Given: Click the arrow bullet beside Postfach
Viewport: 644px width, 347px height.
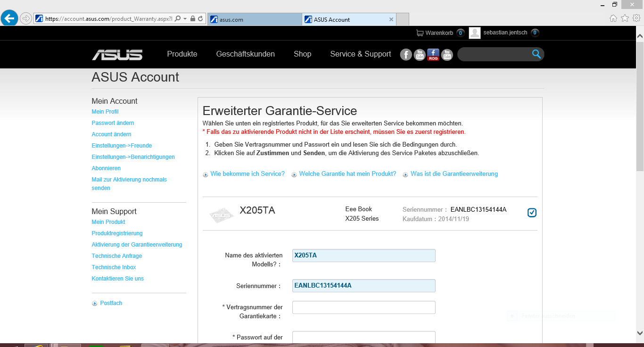Looking at the screenshot, I should (x=95, y=304).
